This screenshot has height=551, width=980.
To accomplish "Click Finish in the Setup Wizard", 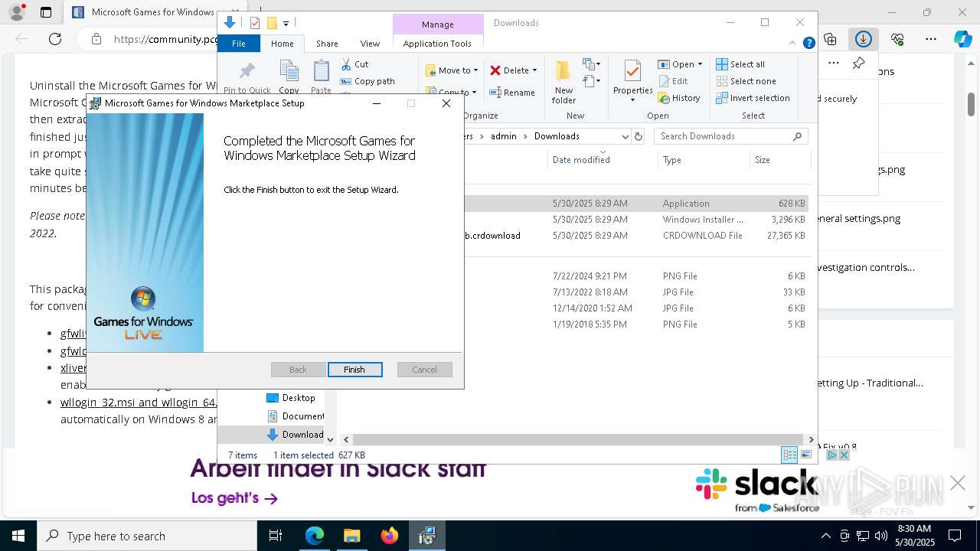I will 354,370.
